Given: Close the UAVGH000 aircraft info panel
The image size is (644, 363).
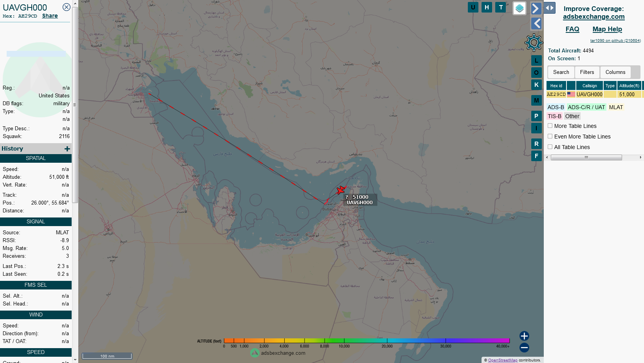Looking at the screenshot, I should click(x=67, y=7).
